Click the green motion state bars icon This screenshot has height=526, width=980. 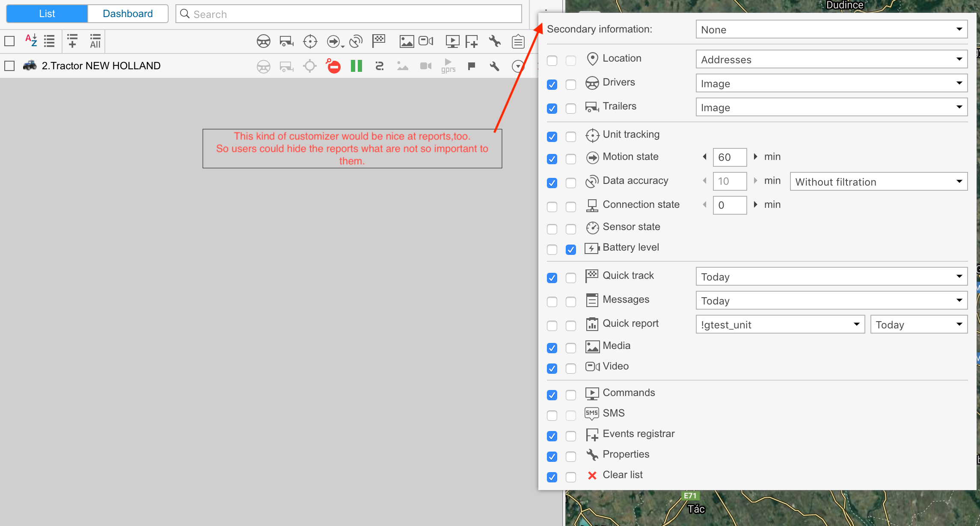(x=356, y=66)
